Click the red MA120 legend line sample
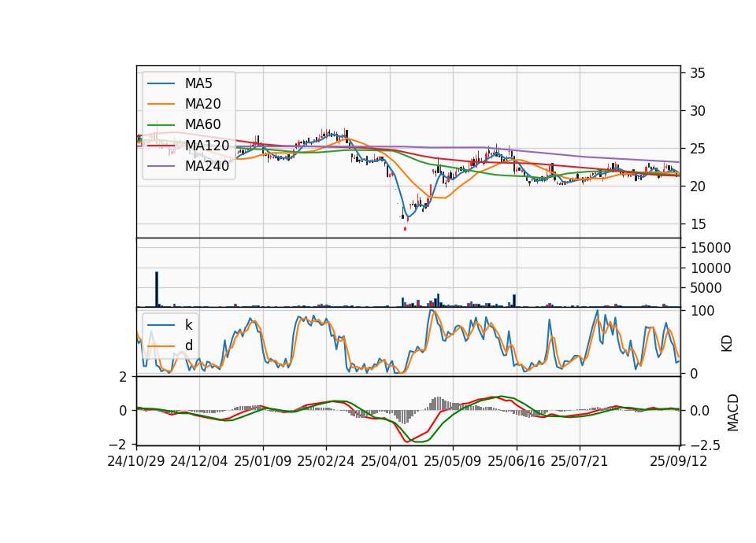 click(x=161, y=146)
